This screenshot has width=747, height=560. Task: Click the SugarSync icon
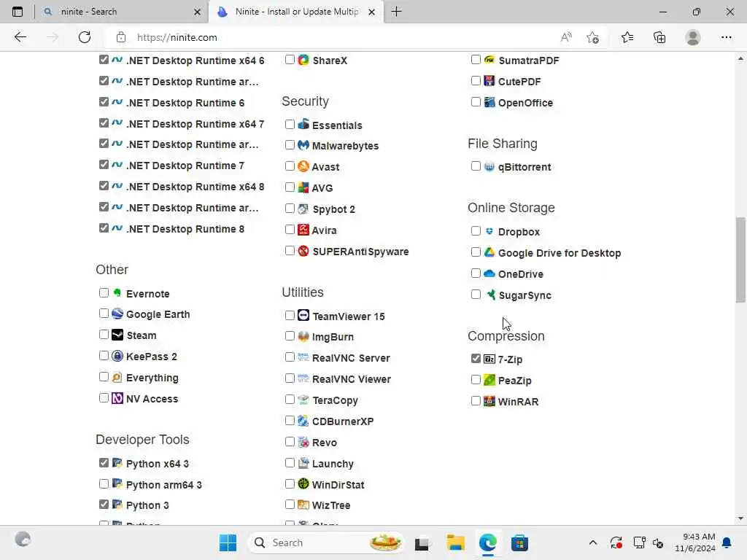[490, 295]
